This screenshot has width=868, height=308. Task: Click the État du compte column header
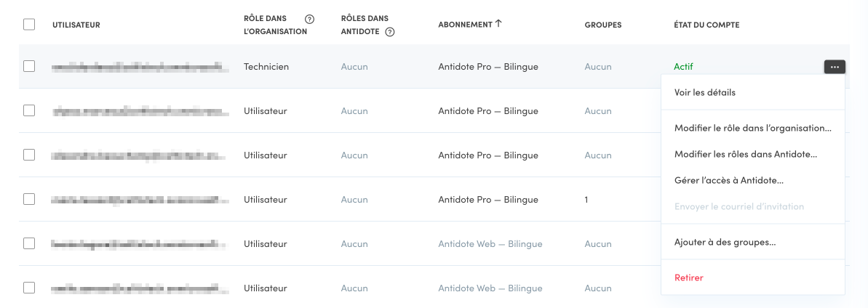(706, 25)
